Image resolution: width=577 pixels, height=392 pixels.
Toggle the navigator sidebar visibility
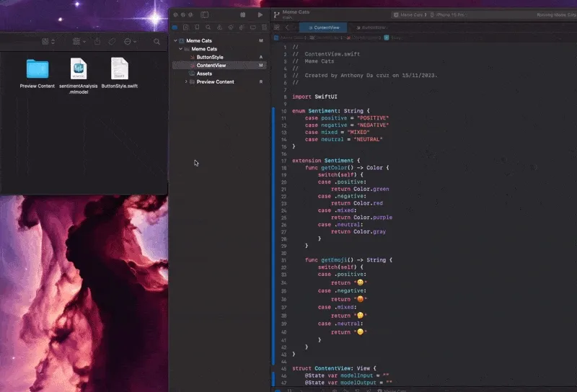click(x=204, y=14)
